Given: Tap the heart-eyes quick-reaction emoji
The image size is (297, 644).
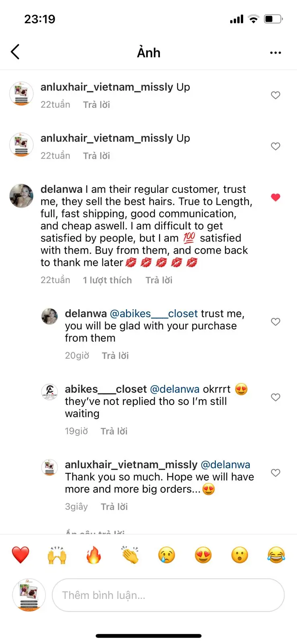Looking at the screenshot, I should click(203, 555).
